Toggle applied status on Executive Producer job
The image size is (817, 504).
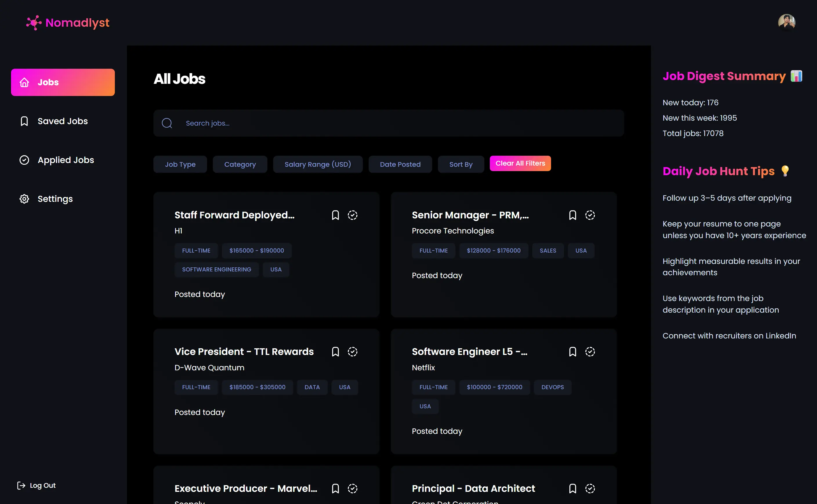[352, 488]
